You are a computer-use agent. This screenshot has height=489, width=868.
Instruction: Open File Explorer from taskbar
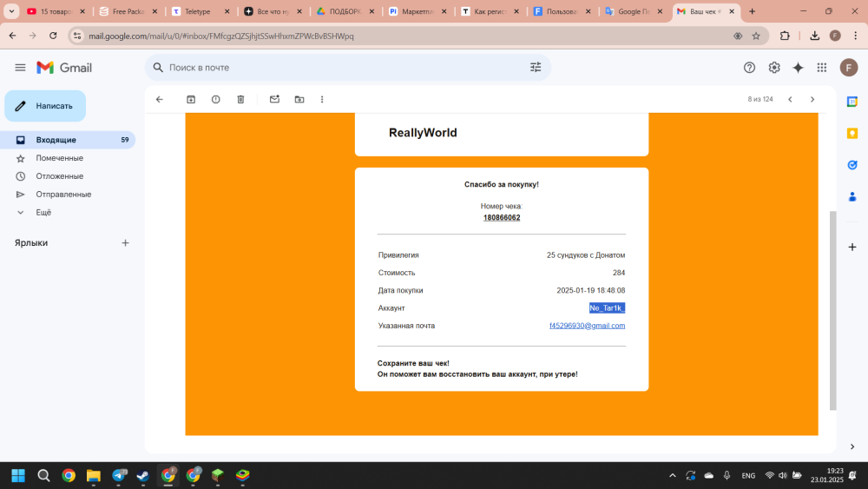[94, 475]
